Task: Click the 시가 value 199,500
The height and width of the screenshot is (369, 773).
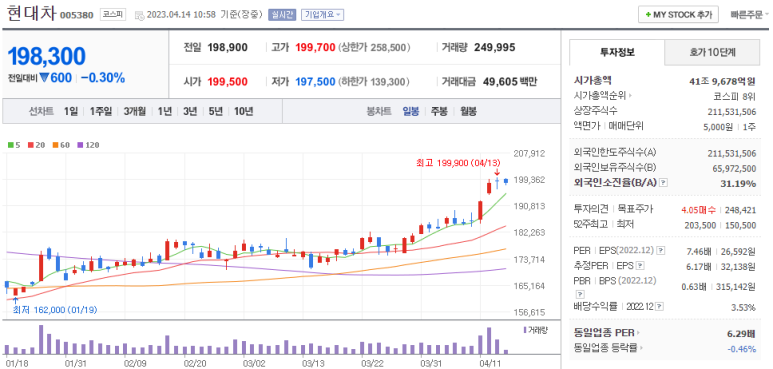Action: (227, 82)
